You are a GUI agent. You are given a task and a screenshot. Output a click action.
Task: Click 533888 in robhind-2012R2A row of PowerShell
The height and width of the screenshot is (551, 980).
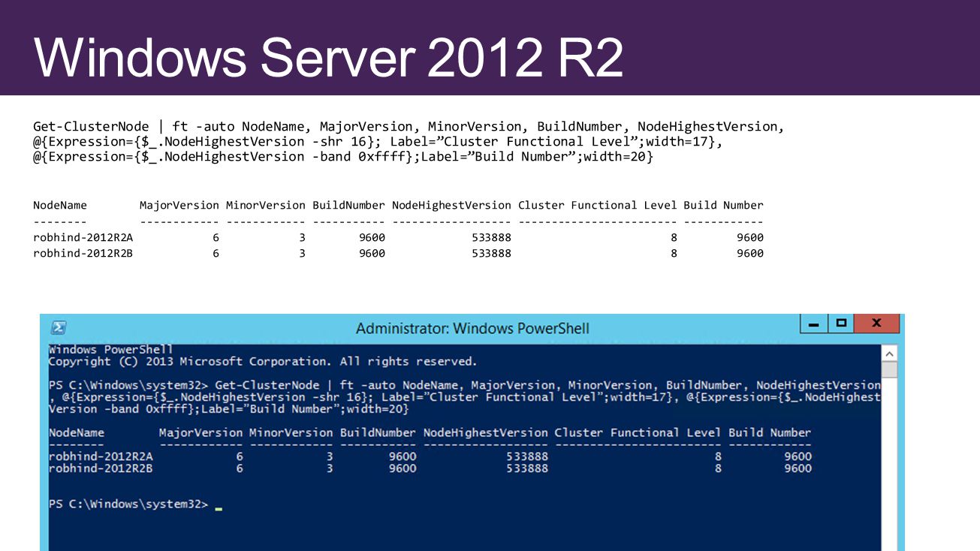click(527, 456)
